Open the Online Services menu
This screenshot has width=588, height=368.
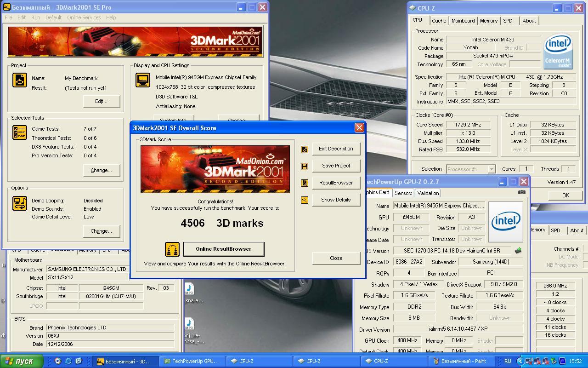point(84,17)
